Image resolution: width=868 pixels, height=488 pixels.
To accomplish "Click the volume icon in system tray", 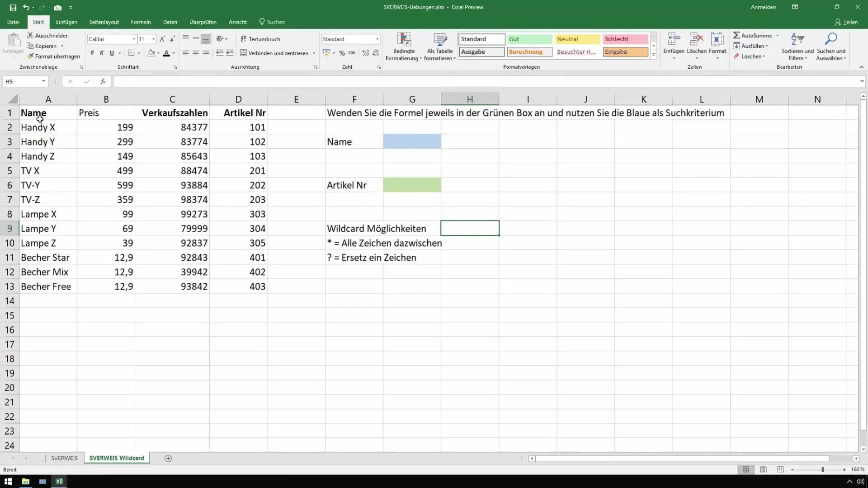I will pos(860,481).
